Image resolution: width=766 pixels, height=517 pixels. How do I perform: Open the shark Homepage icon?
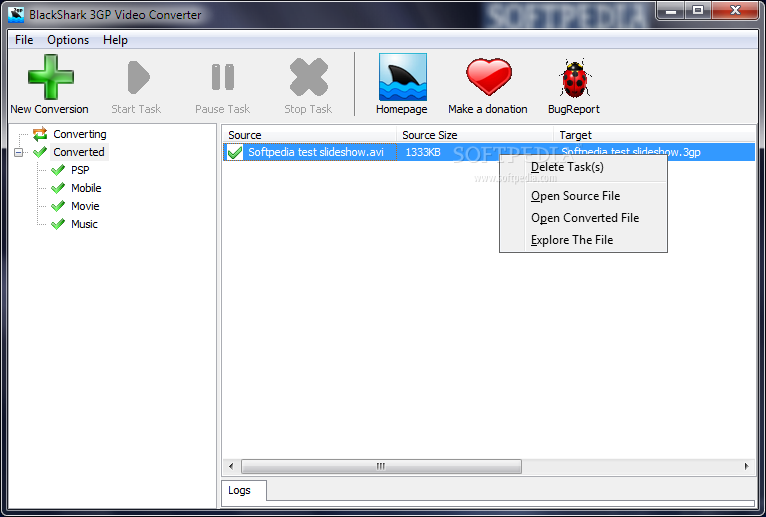pos(403,77)
